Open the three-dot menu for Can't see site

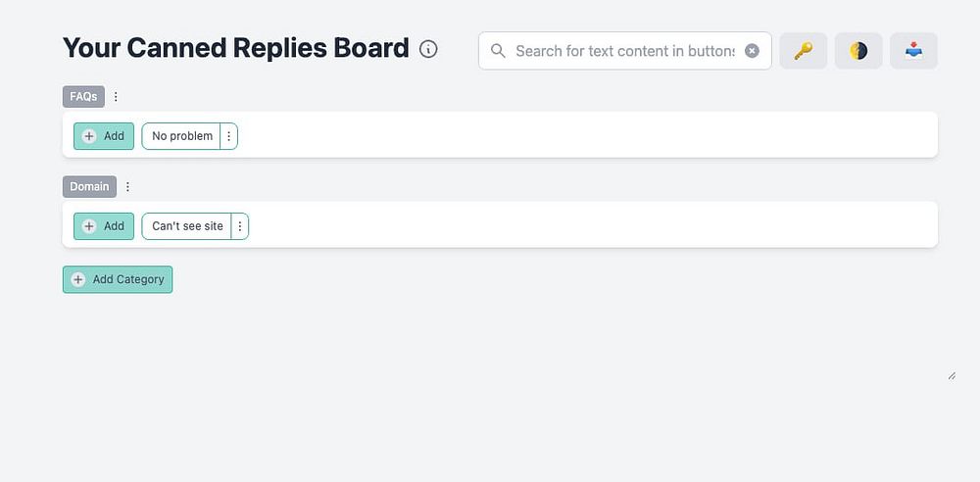click(240, 226)
